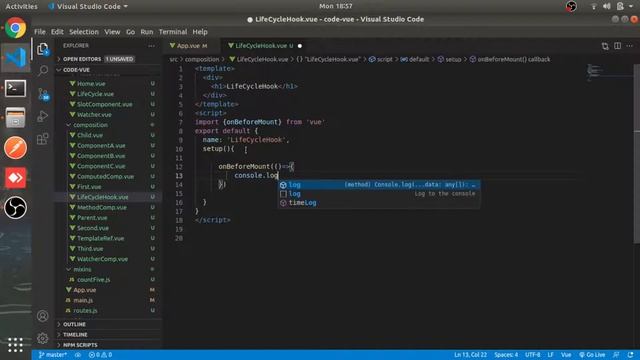Open Terminal from the dock

pos(16,88)
